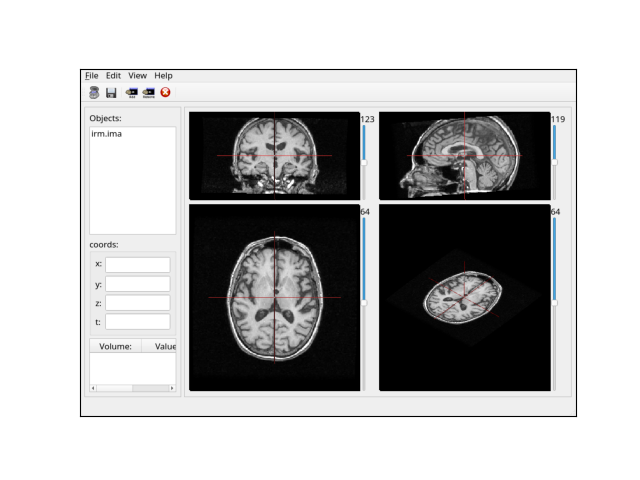The image size is (640, 480).
Task: Click the floppy disk save icon
Action: (111, 93)
